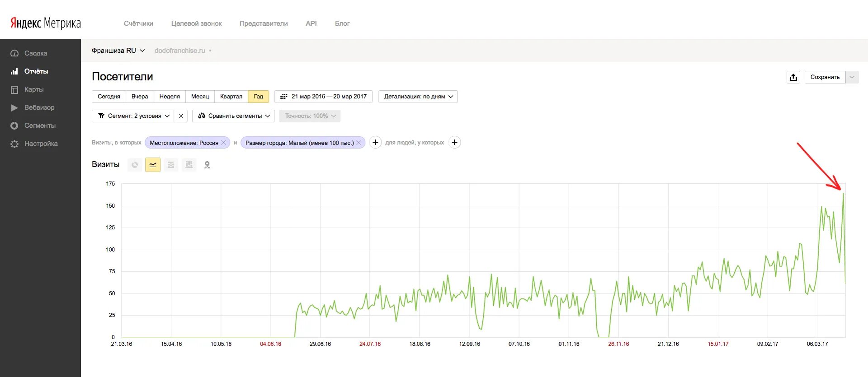Click the 24.07.16 date axis label

point(370,344)
